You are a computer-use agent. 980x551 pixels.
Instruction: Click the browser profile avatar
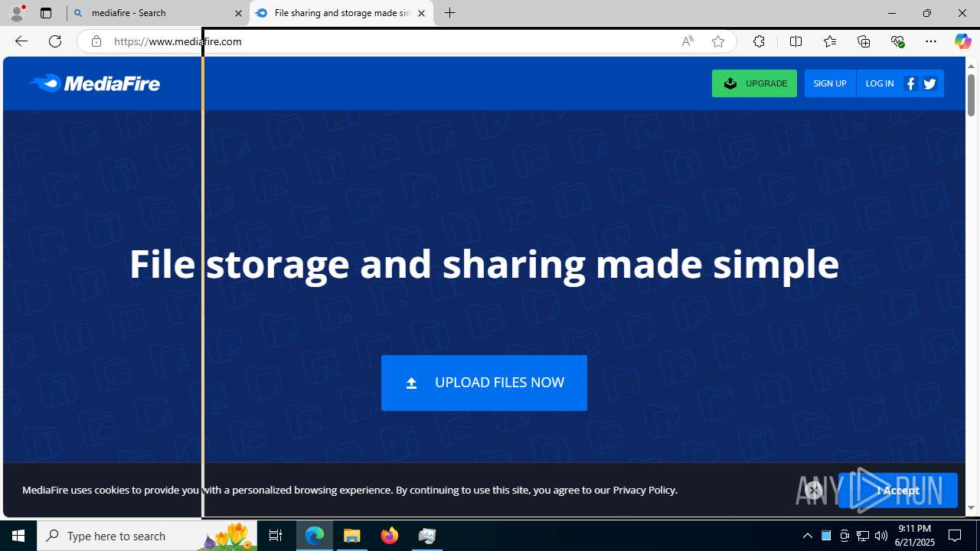tap(17, 13)
